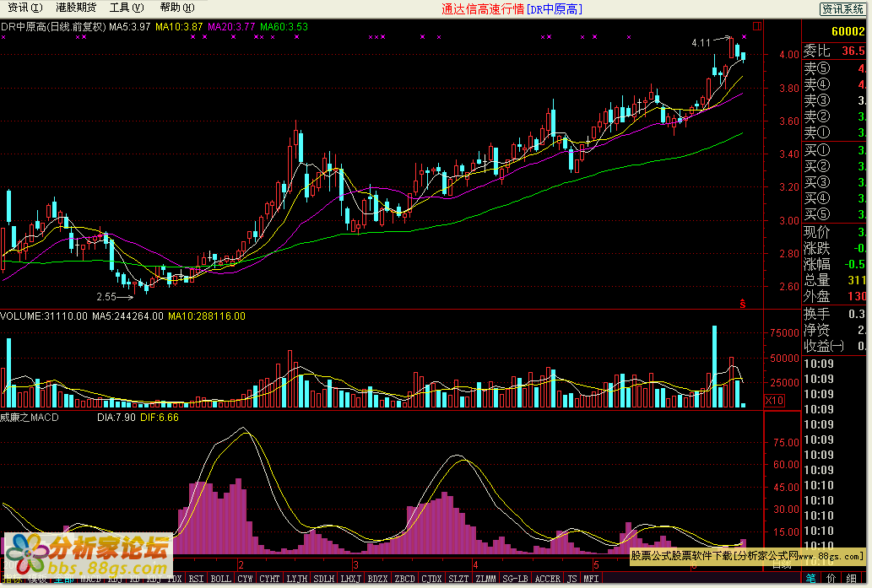This screenshot has width=872, height=588.
Task: Switch to the 细 tab at bottom right
Action: click(852, 579)
